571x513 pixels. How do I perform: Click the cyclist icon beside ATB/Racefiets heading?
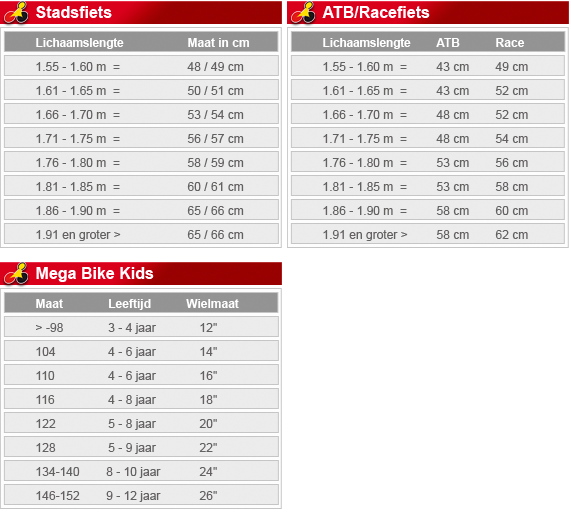click(303, 13)
